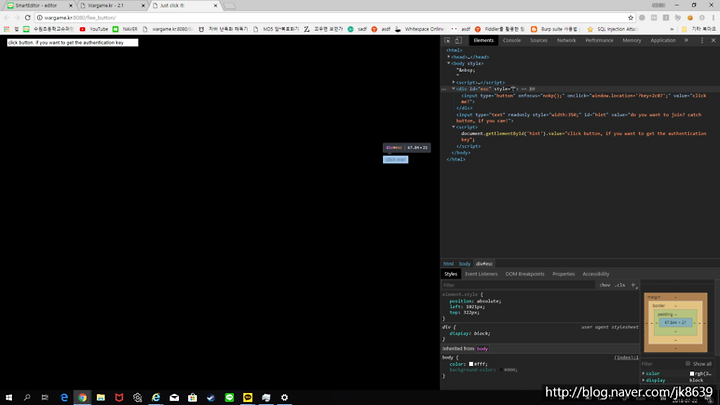Reload the page with refresh icon
The height and width of the screenshot is (405, 720).
[x=28, y=17]
